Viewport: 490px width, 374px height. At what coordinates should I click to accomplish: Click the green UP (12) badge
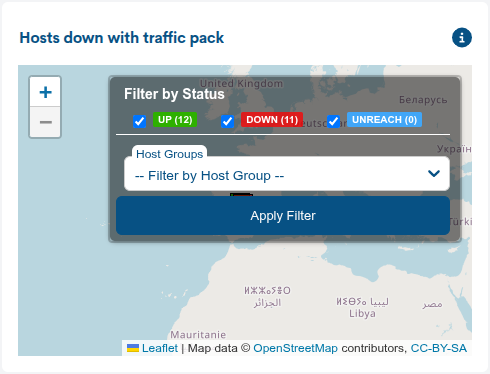point(175,120)
